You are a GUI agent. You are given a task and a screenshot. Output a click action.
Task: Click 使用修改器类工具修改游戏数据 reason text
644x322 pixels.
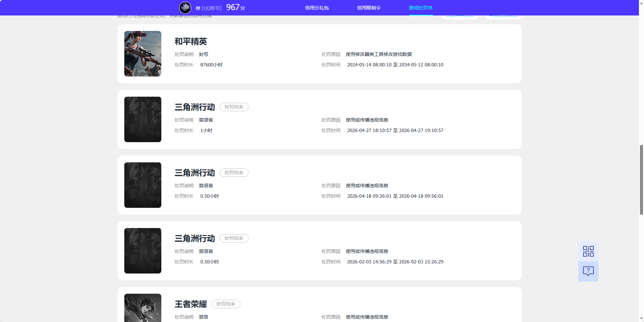(379, 54)
